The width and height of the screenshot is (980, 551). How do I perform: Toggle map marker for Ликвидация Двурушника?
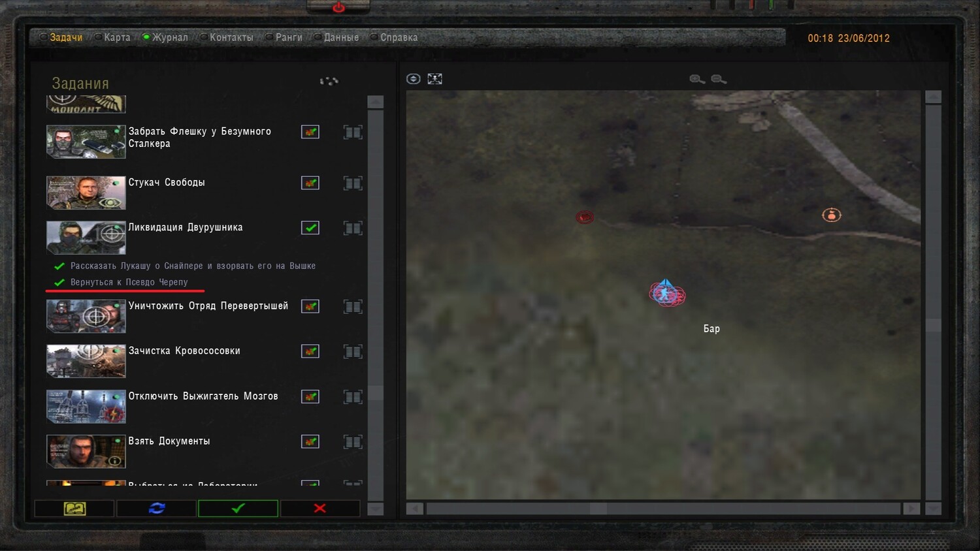coord(310,228)
